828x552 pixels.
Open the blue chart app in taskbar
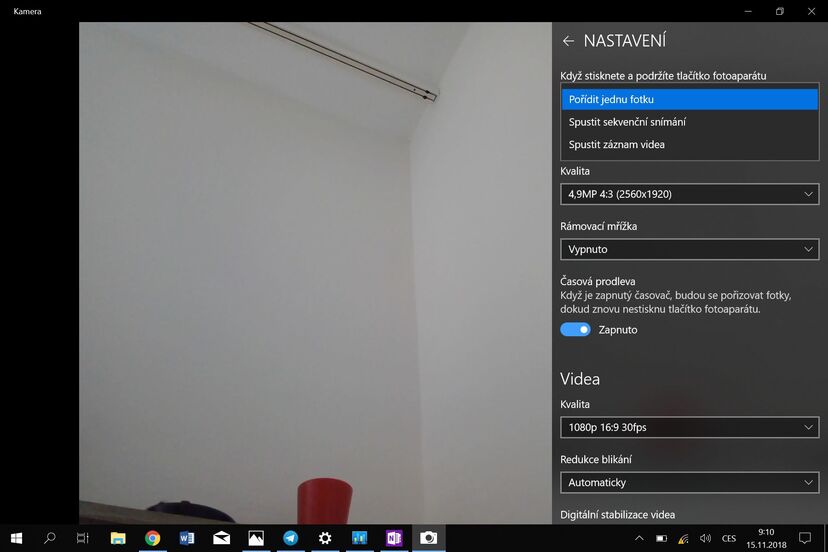(360, 538)
